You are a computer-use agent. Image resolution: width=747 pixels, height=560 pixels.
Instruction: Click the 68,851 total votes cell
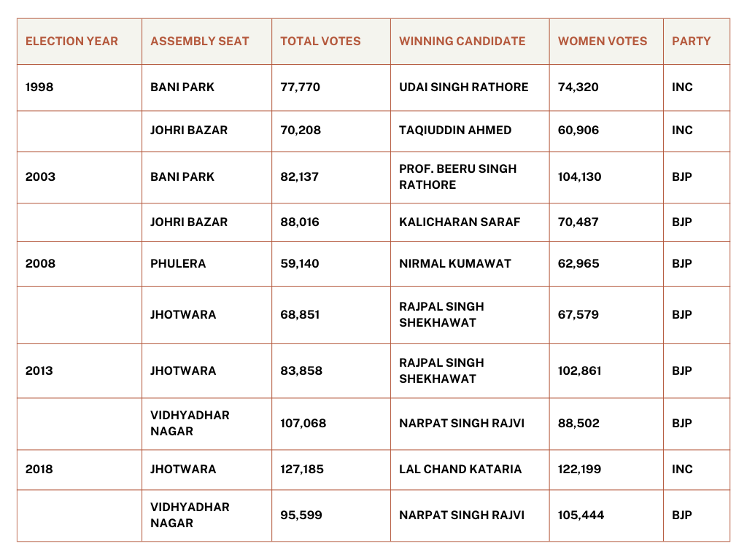click(331, 315)
